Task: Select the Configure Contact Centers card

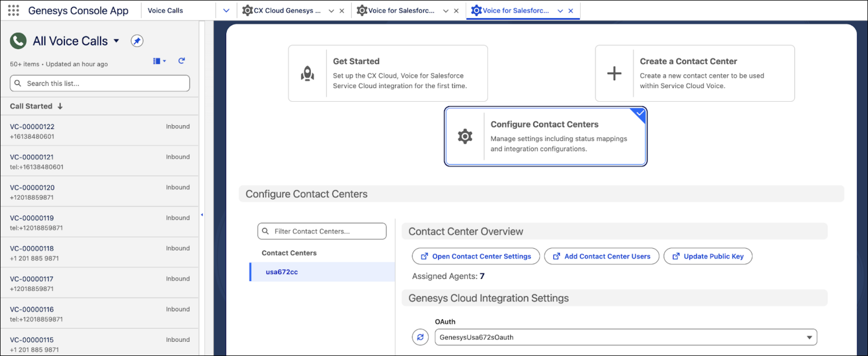Action: coord(545,136)
